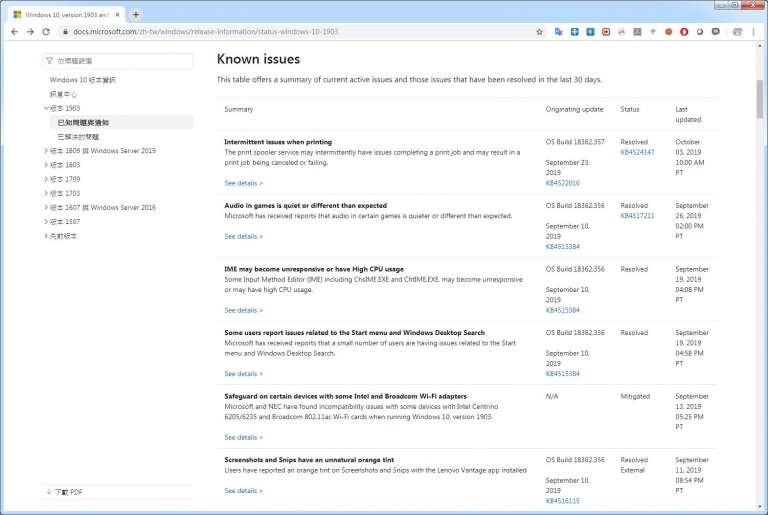Open See details for orange tint screenshots issue
768x515 pixels.
(x=243, y=490)
